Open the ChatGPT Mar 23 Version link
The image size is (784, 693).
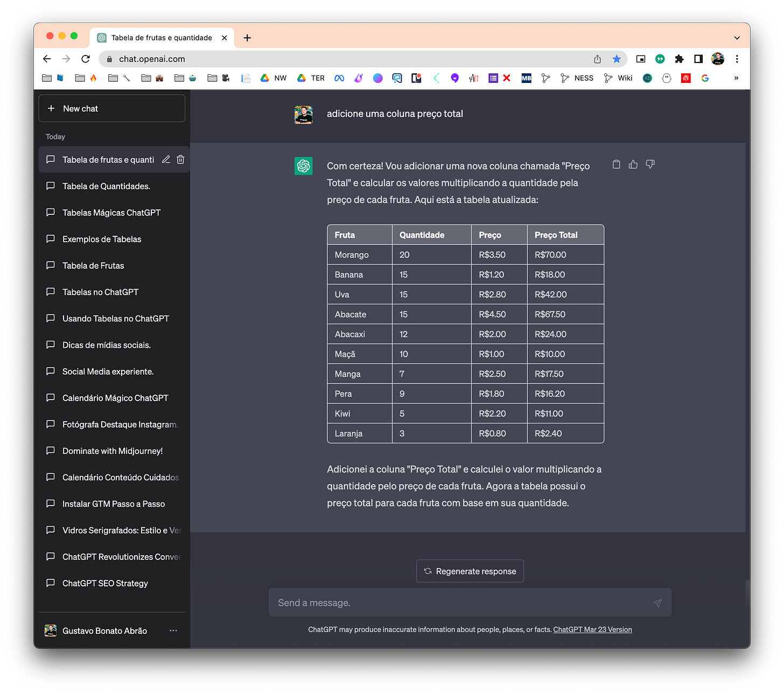tap(592, 629)
